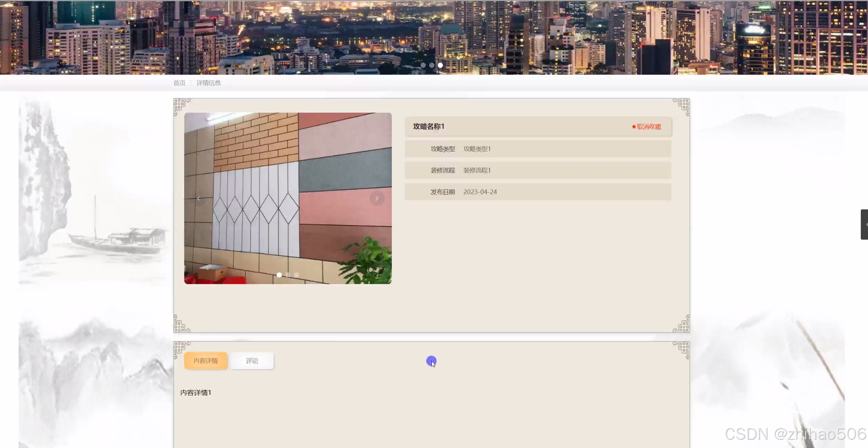
Task: Click the next arrow on the tile image carousel
Action: coord(377,198)
